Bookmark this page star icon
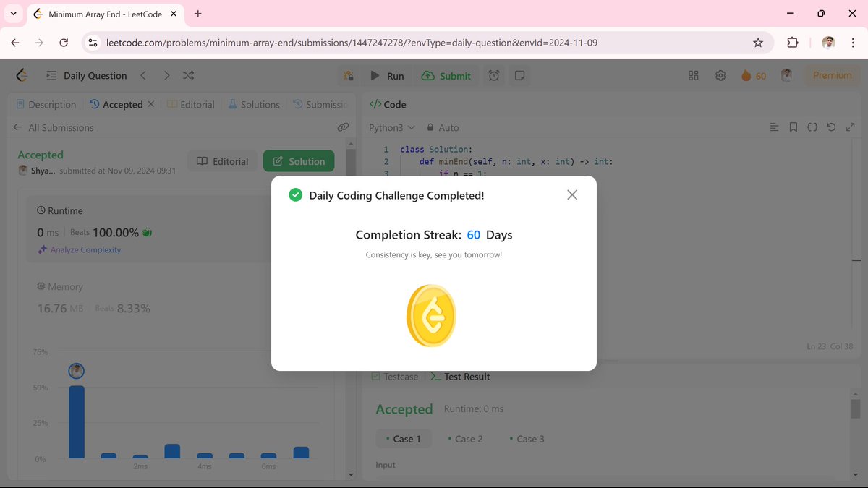The width and height of the screenshot is (868, 488). point(758,43)
